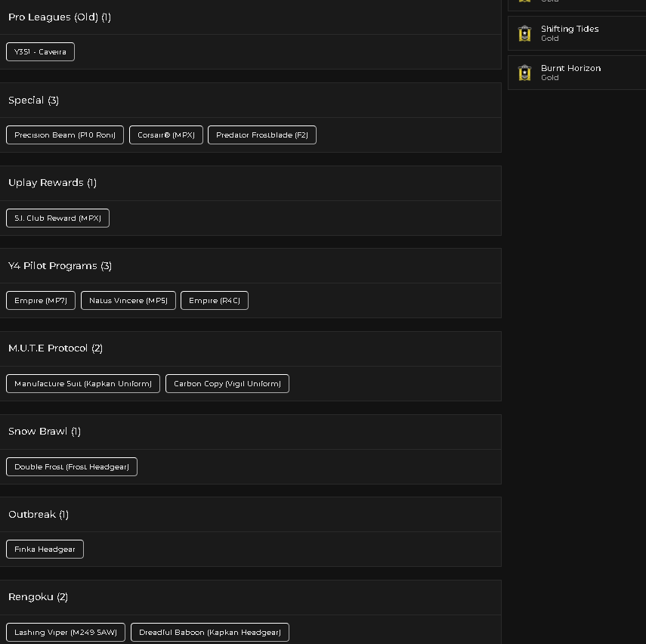This screenshot has width=646, height=644.
Task: Select the Corsair (MPX) skin tag
Action: point(166,135)
